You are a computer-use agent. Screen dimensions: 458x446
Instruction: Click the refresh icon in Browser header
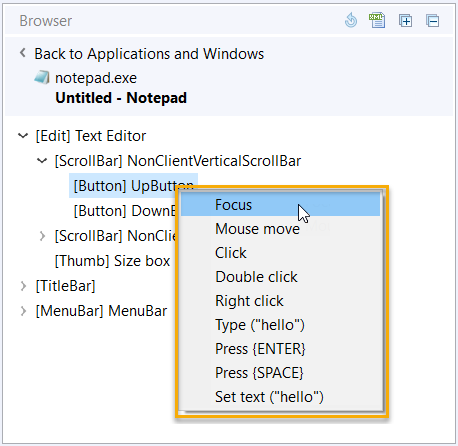click(x=351, y=20)
